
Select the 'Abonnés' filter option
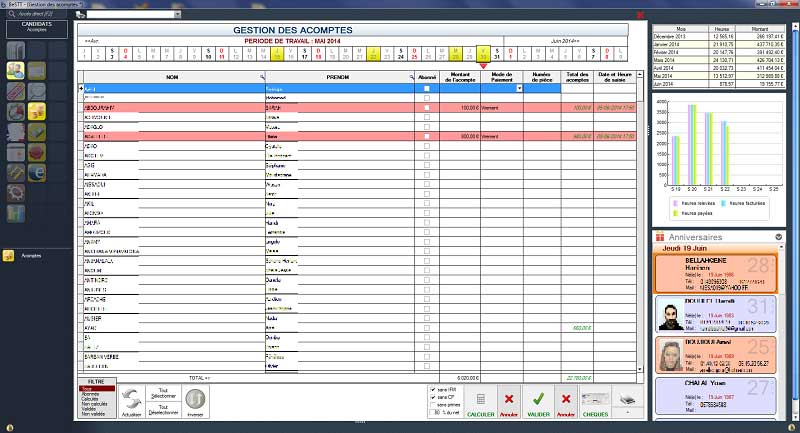(90, 394)
